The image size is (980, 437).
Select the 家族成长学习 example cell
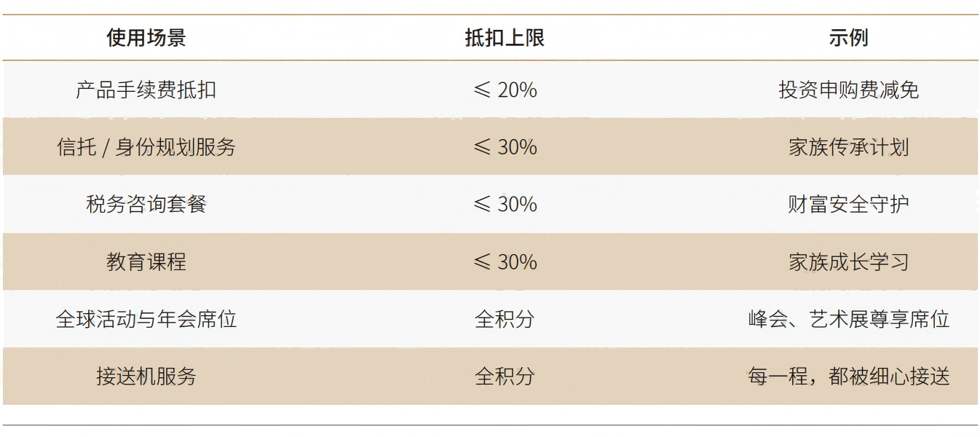click(848, 261)
